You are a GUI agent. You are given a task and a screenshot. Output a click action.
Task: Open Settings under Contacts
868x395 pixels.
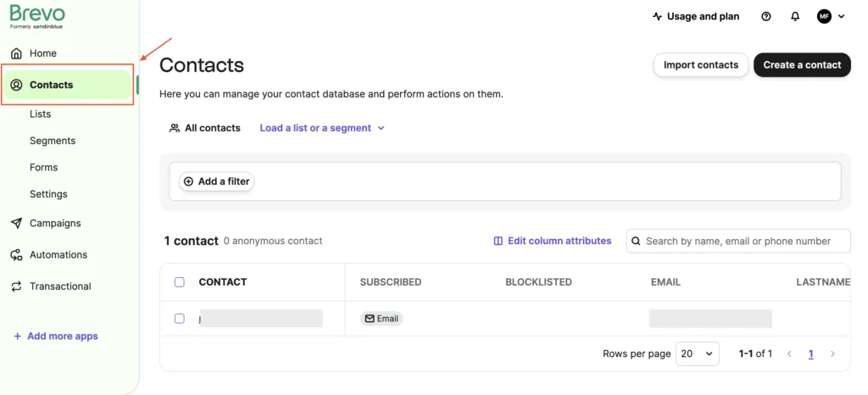pyautogui.click(x=48, y=193)
